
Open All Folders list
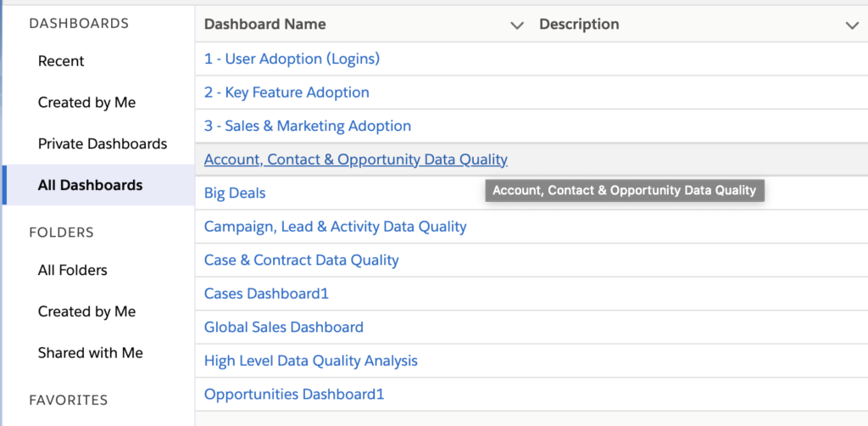[73, 271]
